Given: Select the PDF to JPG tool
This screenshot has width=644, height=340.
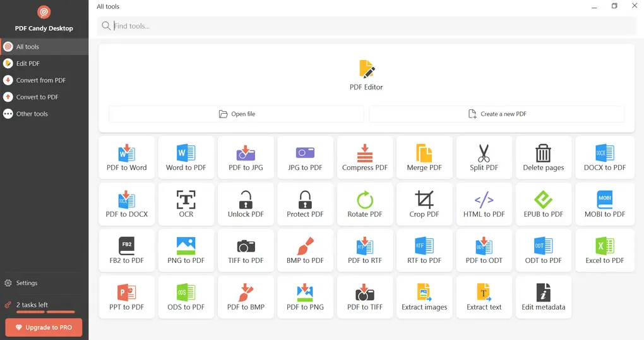Looking at the screenshot, I should 246,157.
